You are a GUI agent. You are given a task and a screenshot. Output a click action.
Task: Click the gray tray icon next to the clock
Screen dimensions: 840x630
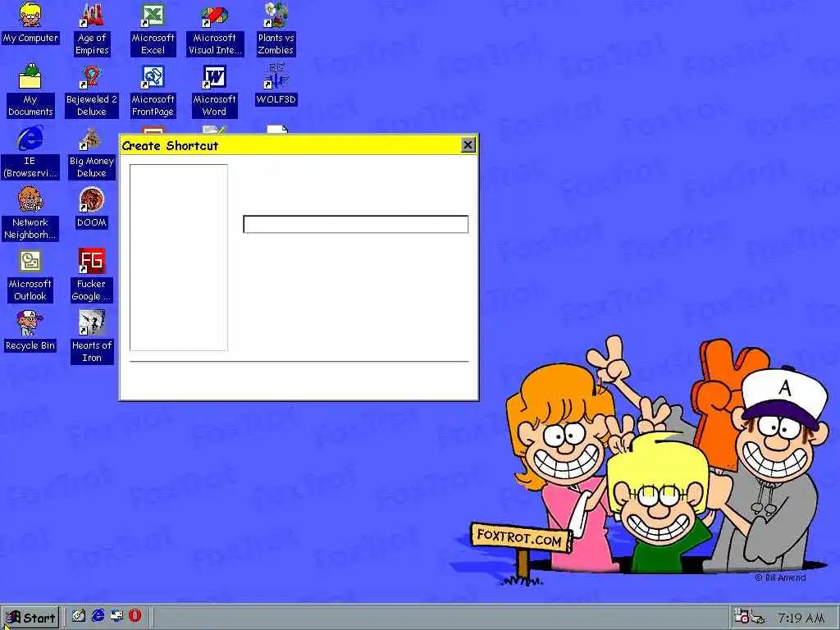pos(757,617)
